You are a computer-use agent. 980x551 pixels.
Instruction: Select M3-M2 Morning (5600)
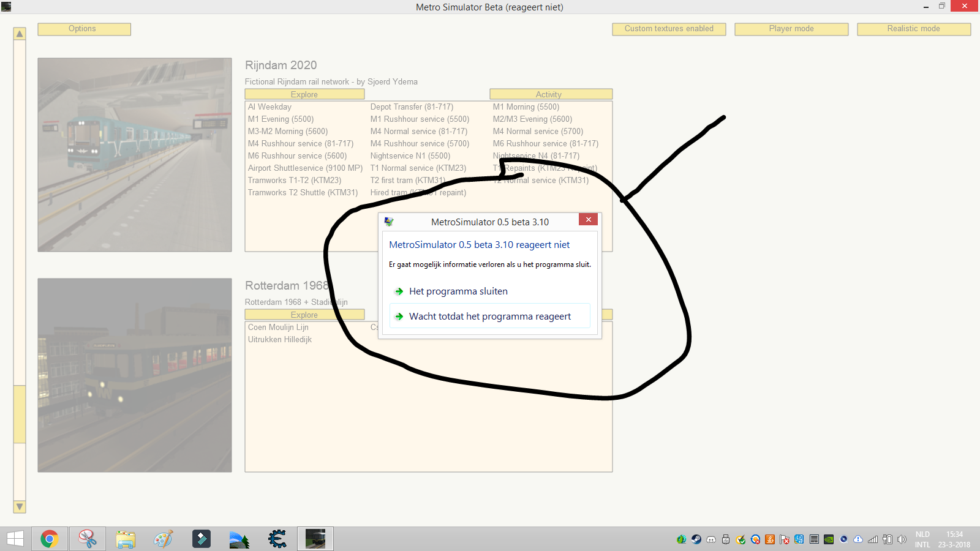[288, 131]
